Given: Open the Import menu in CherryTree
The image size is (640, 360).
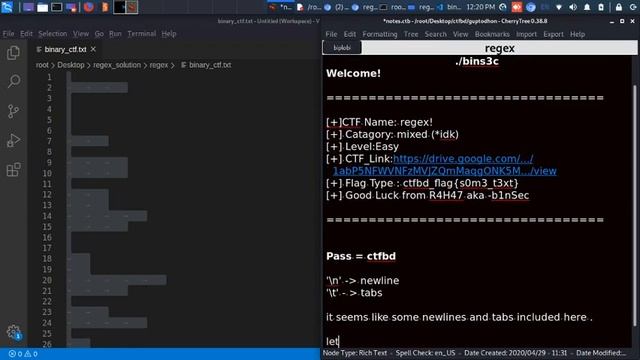Looking at the screenshot, I should (x=526, y=34).
